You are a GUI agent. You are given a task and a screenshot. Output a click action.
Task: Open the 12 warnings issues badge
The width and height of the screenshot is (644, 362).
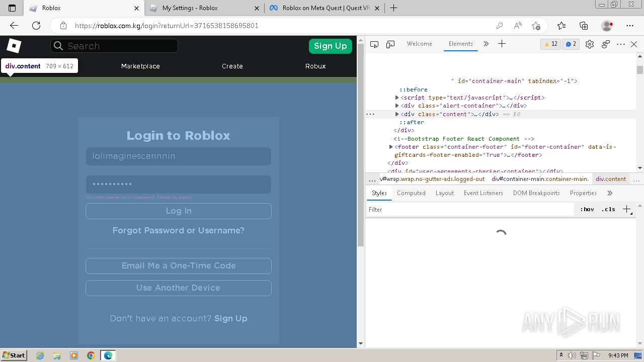tap(550, 44)
